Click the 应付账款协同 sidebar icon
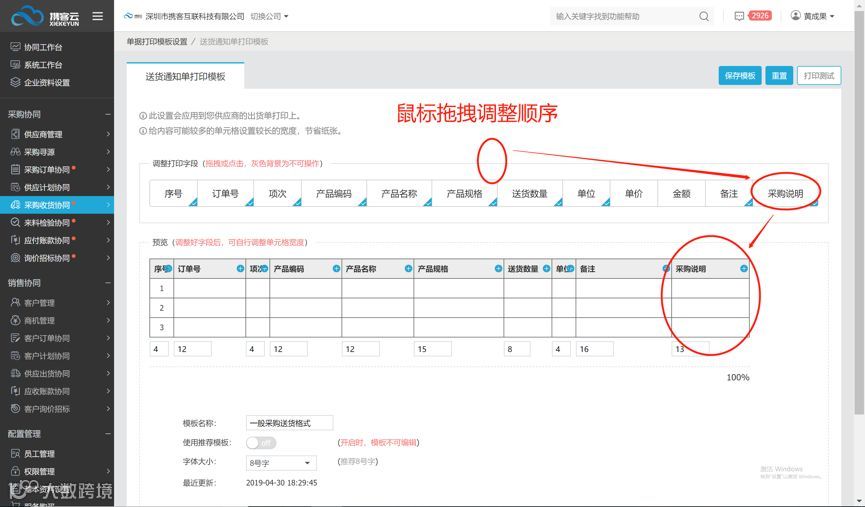The width and height of the screenshot is (865, 507). point(15,240)
